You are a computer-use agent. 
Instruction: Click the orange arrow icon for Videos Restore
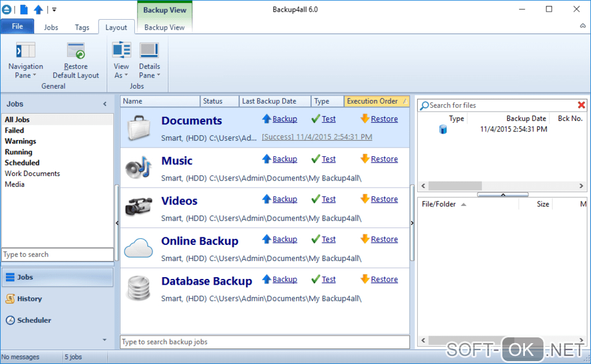[364, 198]
